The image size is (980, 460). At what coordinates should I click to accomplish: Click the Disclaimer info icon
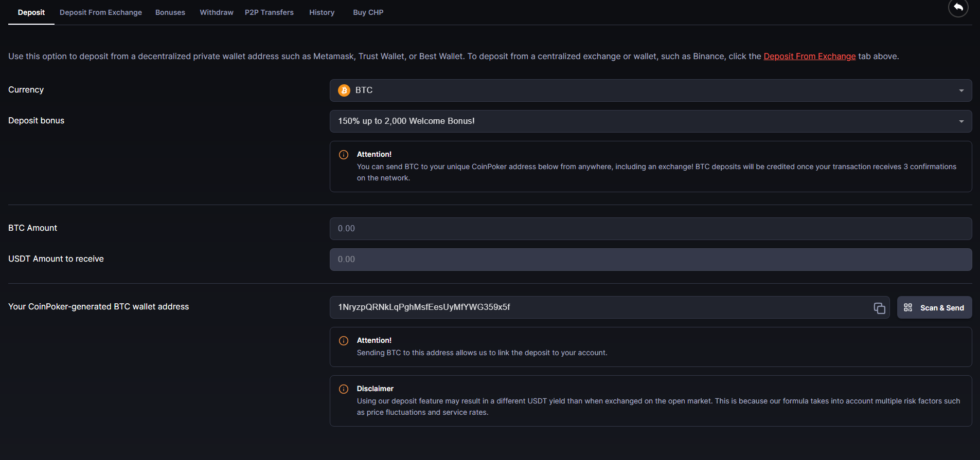343,389
